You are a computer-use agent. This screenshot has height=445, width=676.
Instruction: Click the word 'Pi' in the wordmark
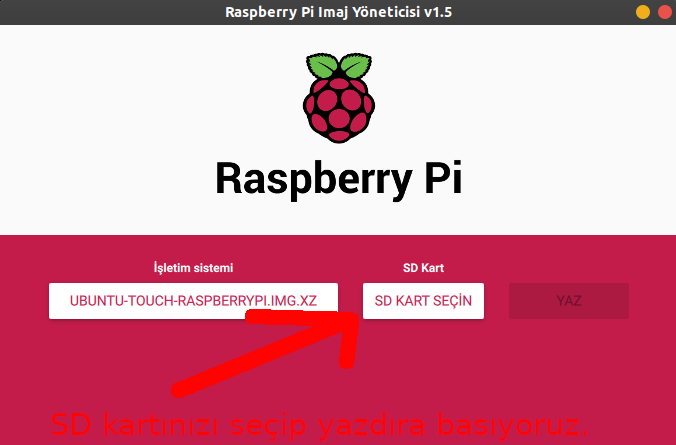tap(444, 178)
